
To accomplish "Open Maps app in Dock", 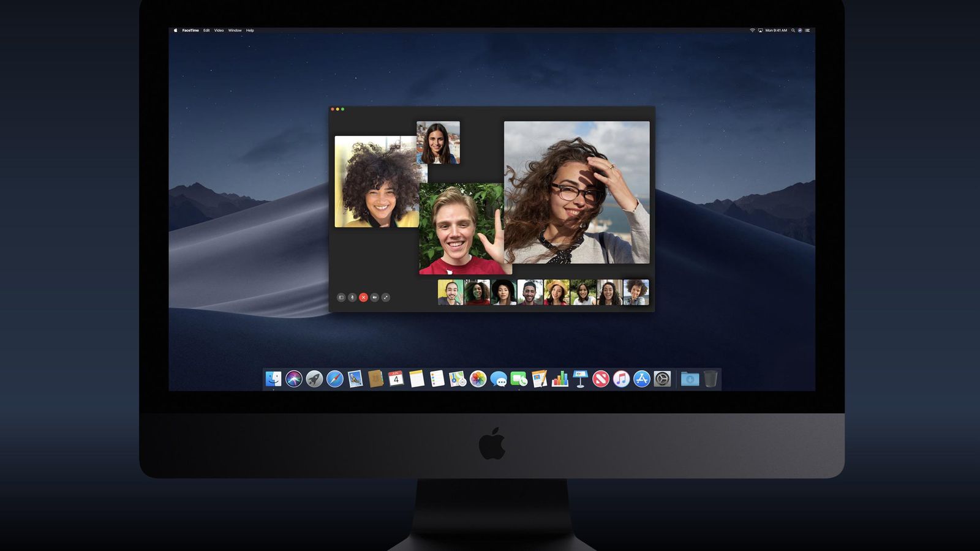I will click(x=458, y=379).
